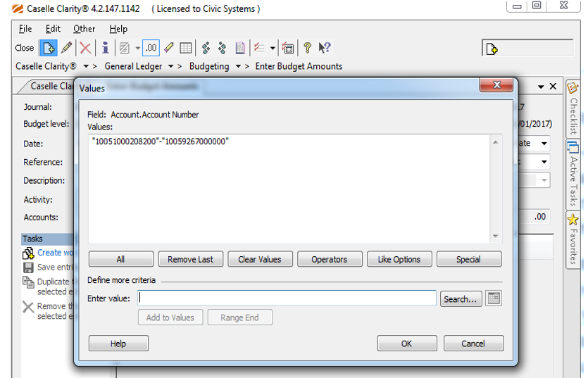Click the Search... button

click(x=461, y=299)
